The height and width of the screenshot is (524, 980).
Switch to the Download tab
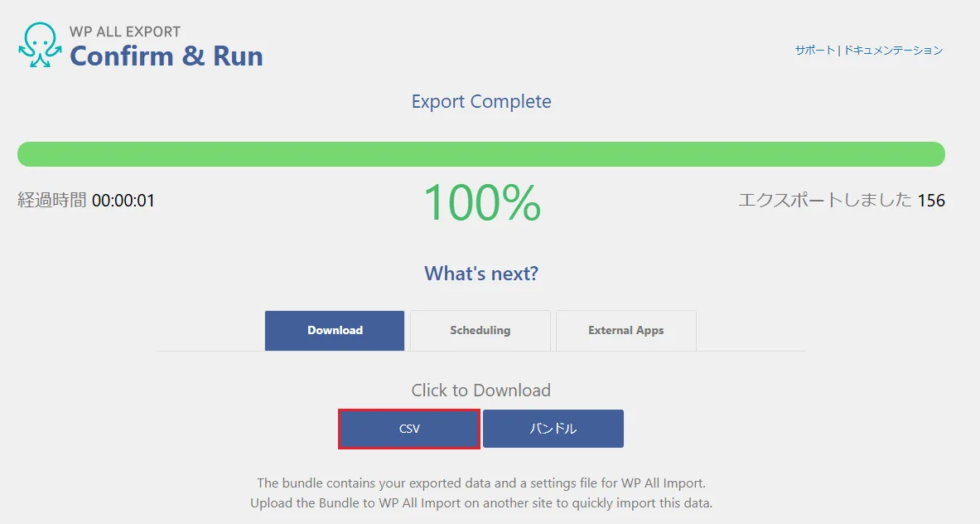(335, 330)
